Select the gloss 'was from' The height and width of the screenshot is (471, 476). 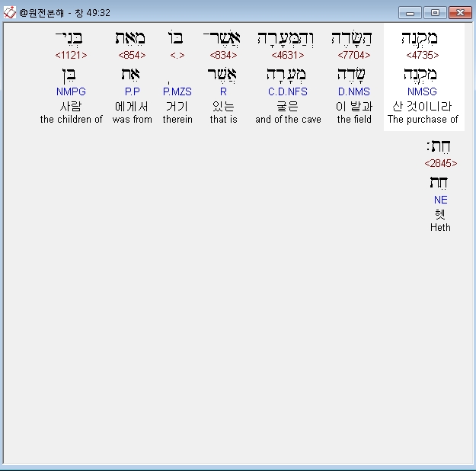click(x=132, y=120)
